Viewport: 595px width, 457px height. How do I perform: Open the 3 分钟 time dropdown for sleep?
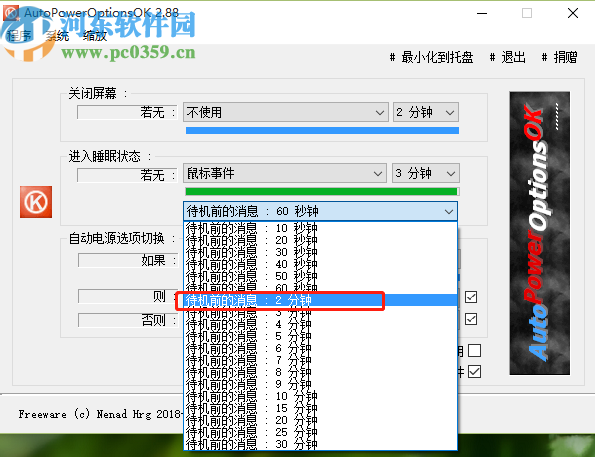(x=426, y=173)
